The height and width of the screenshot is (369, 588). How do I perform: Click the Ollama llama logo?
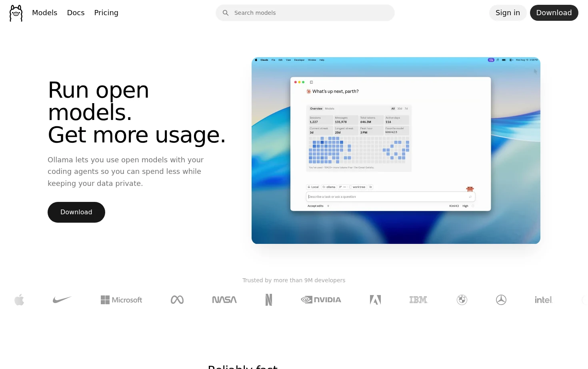coord(16,13)
